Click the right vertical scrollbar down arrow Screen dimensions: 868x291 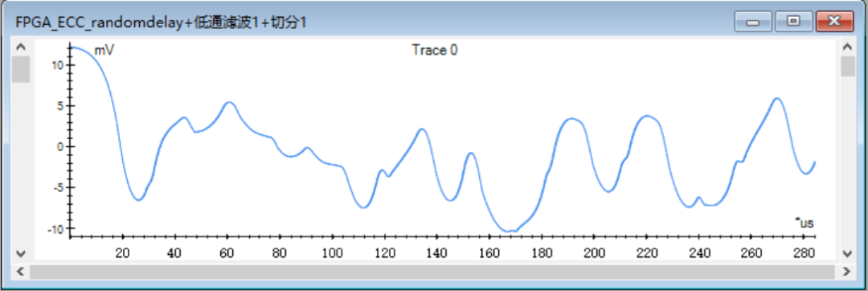pos(848,253)
